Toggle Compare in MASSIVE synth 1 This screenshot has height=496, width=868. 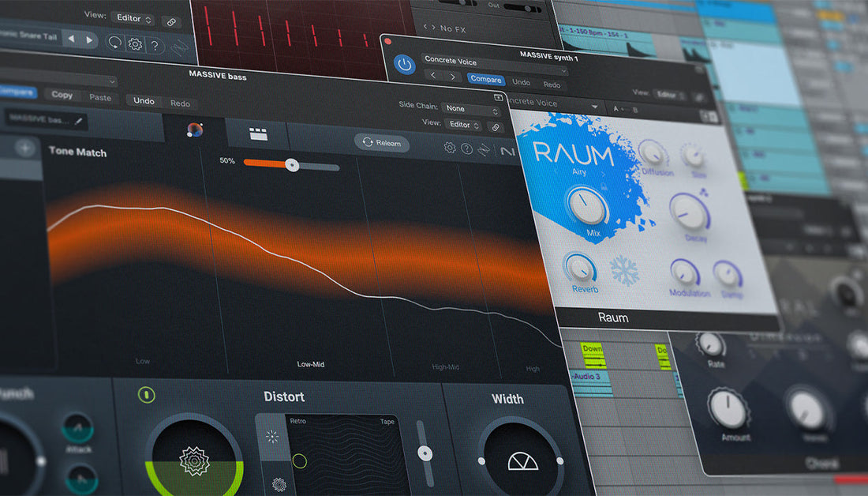pos(485,79)
